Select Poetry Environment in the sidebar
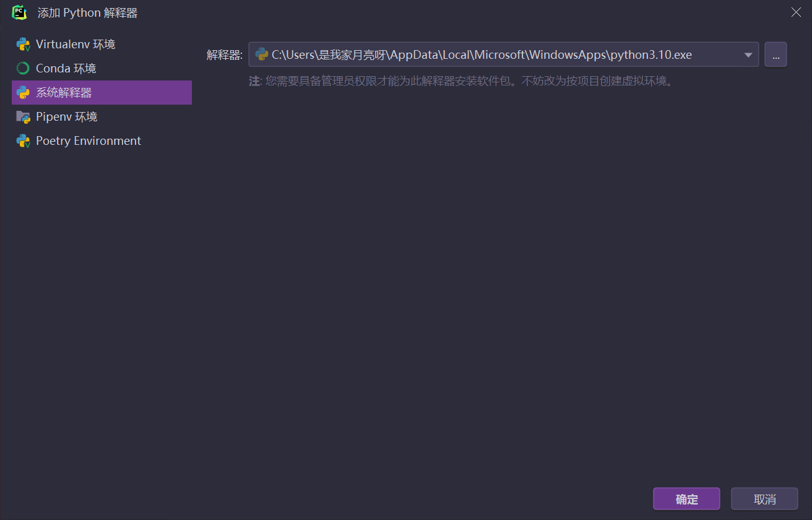 coord(101,141)
